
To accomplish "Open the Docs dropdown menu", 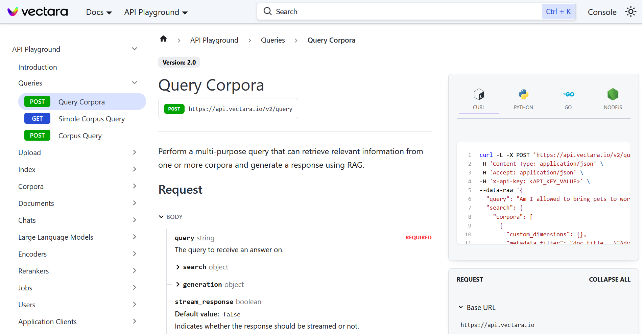I will pyautogui.click(x=99, y=12).
